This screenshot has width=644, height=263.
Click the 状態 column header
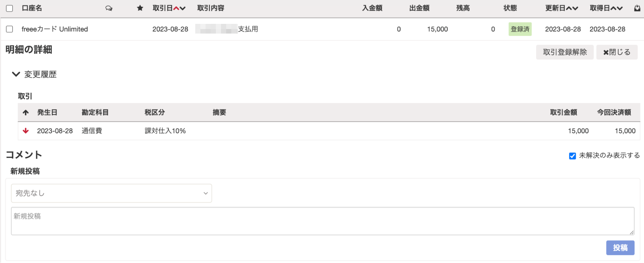tap(510, 8)
